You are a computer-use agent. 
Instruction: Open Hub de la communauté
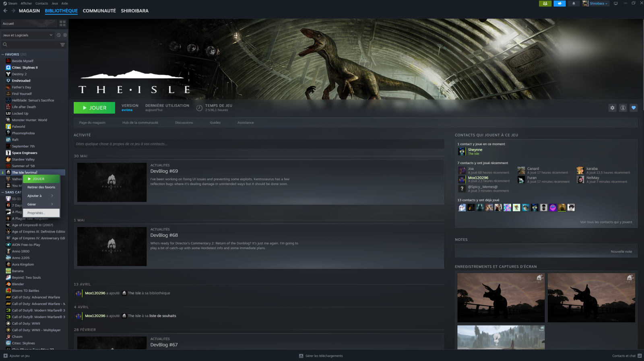pos(140,122)
